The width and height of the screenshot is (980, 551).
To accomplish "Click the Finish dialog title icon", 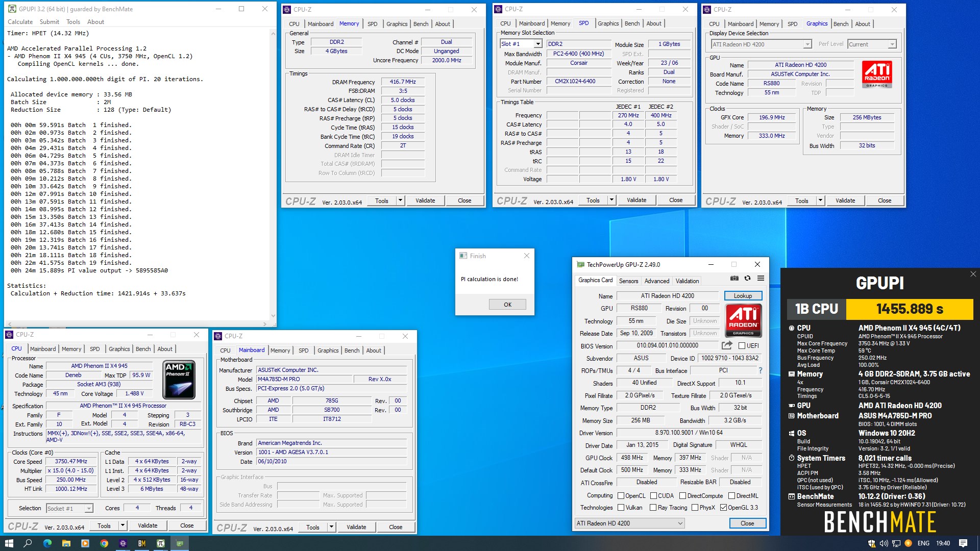I will point(463,256).
